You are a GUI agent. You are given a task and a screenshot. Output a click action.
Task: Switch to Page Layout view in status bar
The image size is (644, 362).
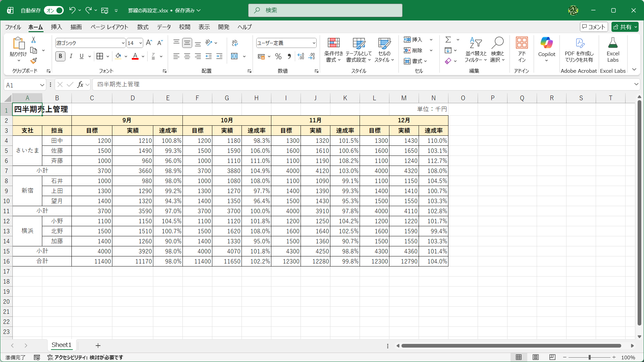point(536,357)
